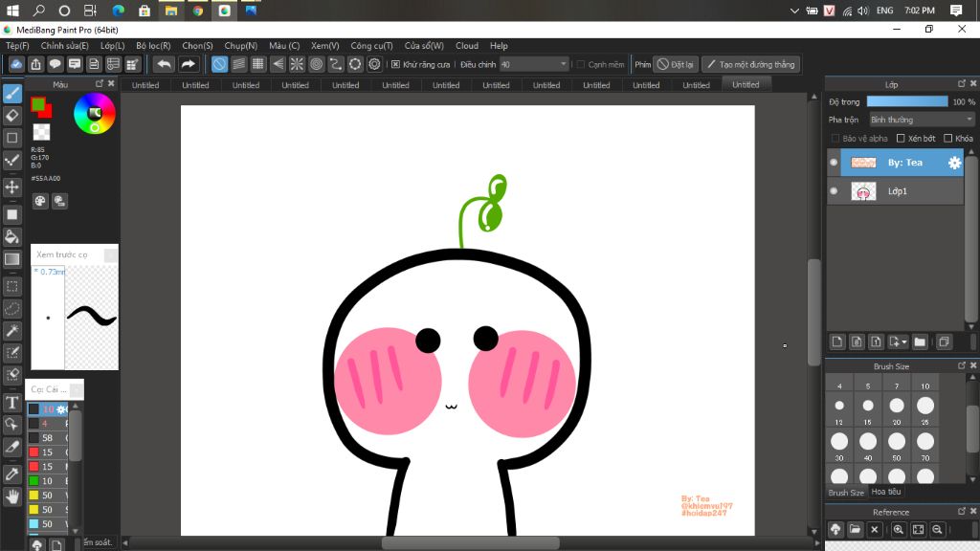This screenshot has height=551, width=980.
Task: Click the green foreground color swatch
Action: click(x=37, y=103)
